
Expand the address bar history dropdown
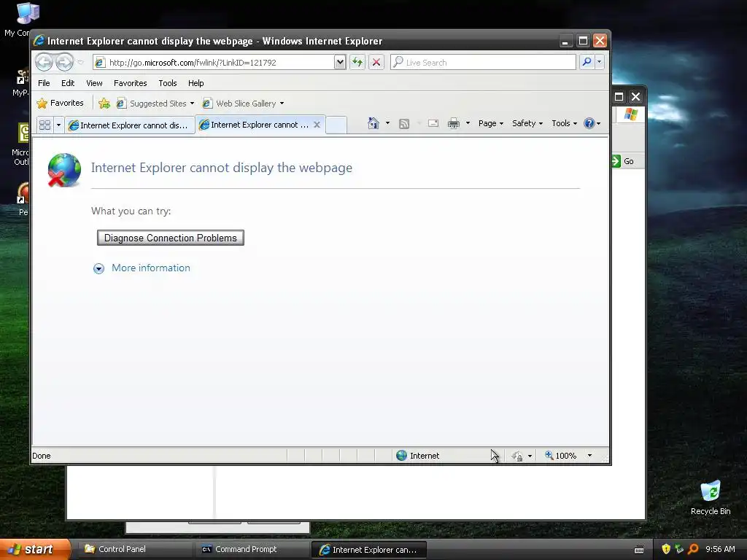coord(340,63)
